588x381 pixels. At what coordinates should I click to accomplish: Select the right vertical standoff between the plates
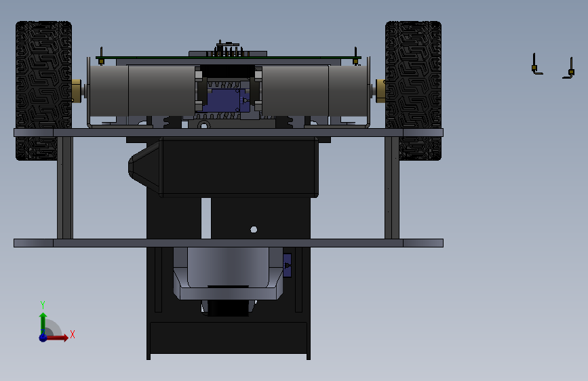click(x=392, y=188)
